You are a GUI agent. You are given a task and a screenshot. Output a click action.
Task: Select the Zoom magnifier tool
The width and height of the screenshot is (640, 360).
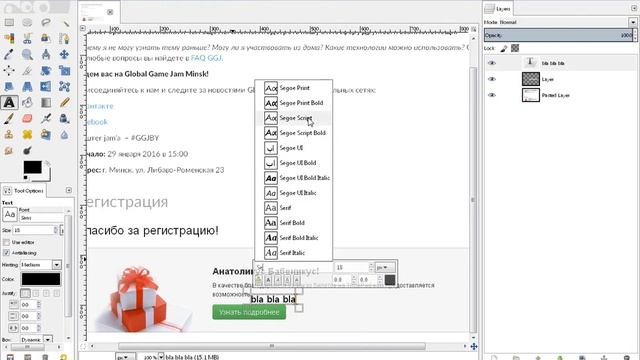click(x=27, y=54)
